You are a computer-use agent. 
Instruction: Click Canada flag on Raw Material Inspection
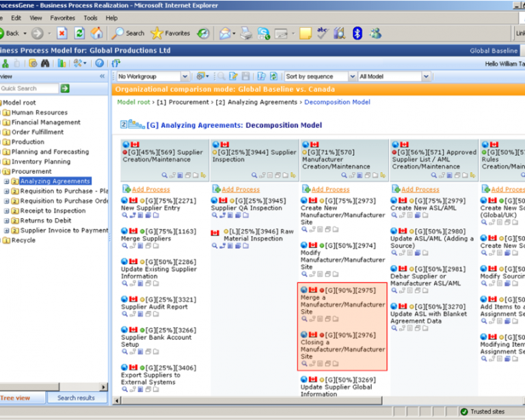(215, 233)
